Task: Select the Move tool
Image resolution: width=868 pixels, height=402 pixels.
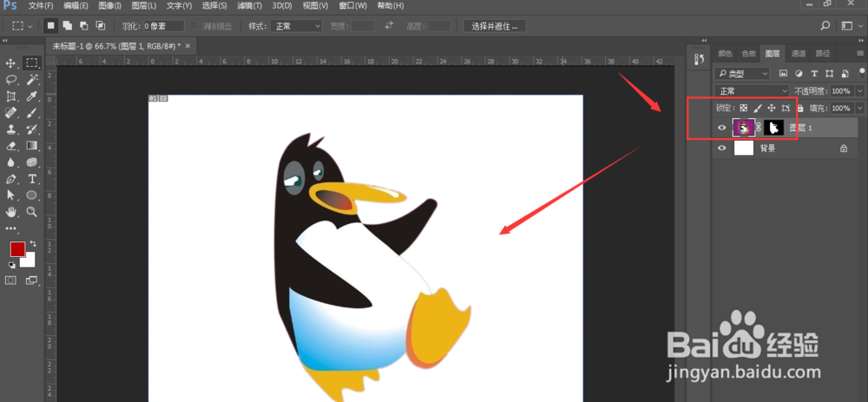Action: point(10,63)
